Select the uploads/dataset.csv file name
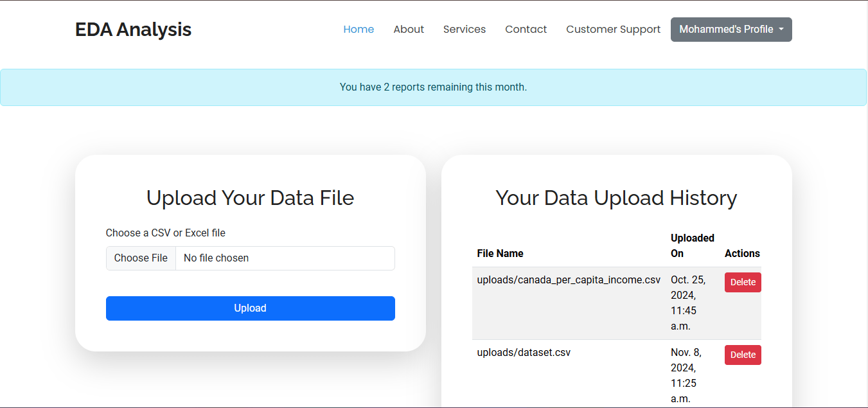Screen dimensions: 868x408 [524, 353]
